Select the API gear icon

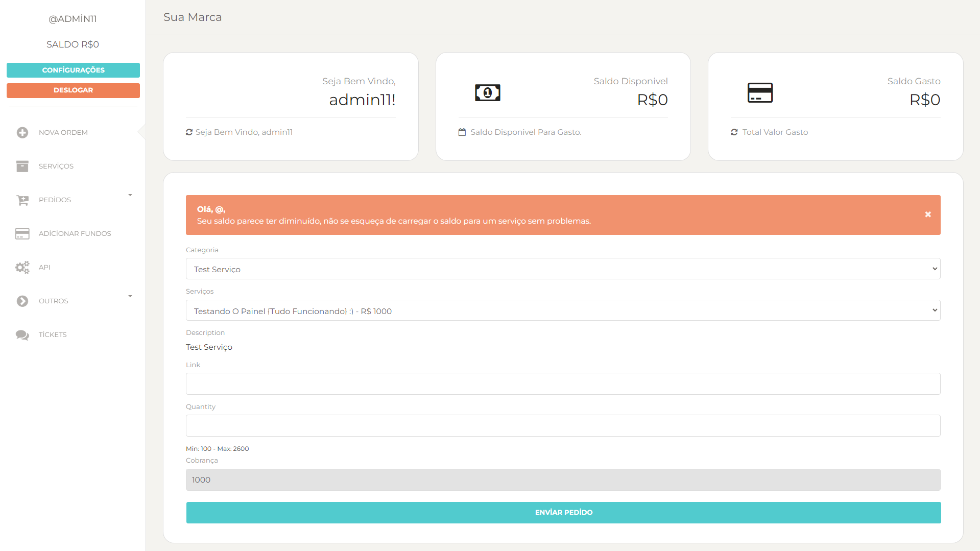click(22, 267)
